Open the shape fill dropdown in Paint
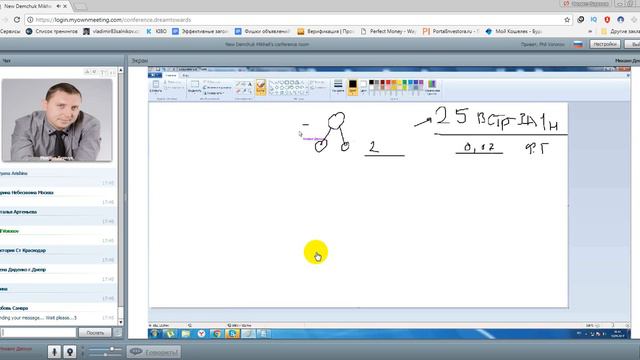 tap(318, 88)
